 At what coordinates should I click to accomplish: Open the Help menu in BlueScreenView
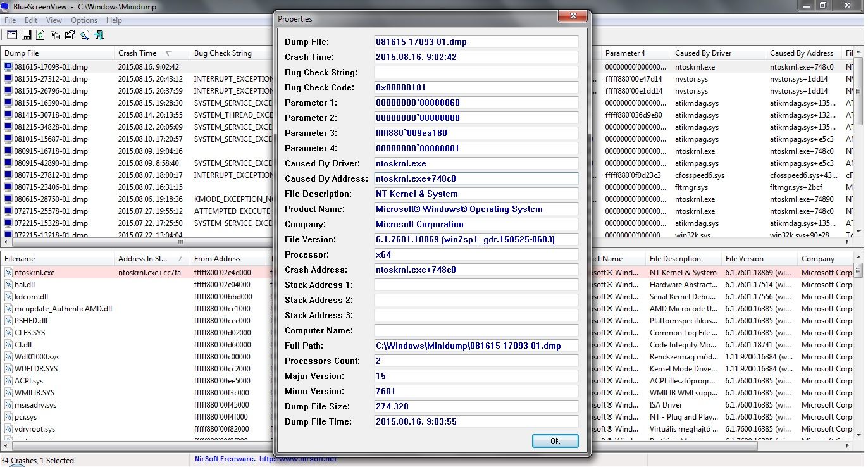(x=114, y=20)
